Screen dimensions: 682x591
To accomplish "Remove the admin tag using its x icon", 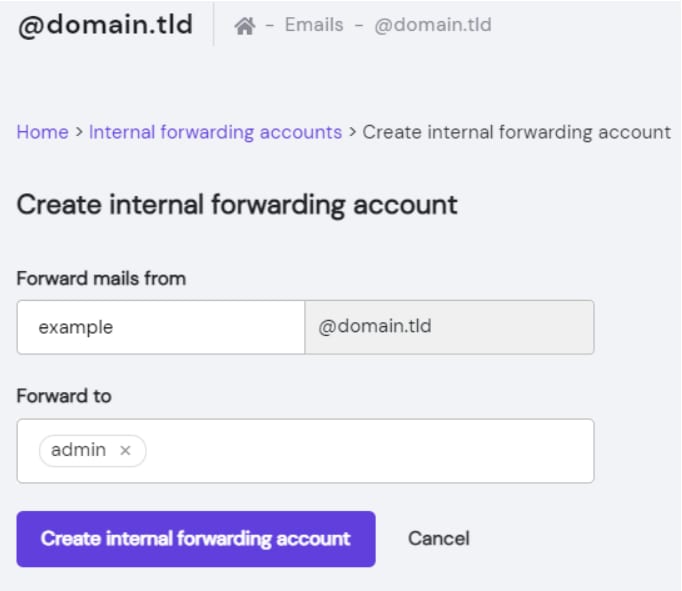I will pyautogui.click(x=125, y=451).
